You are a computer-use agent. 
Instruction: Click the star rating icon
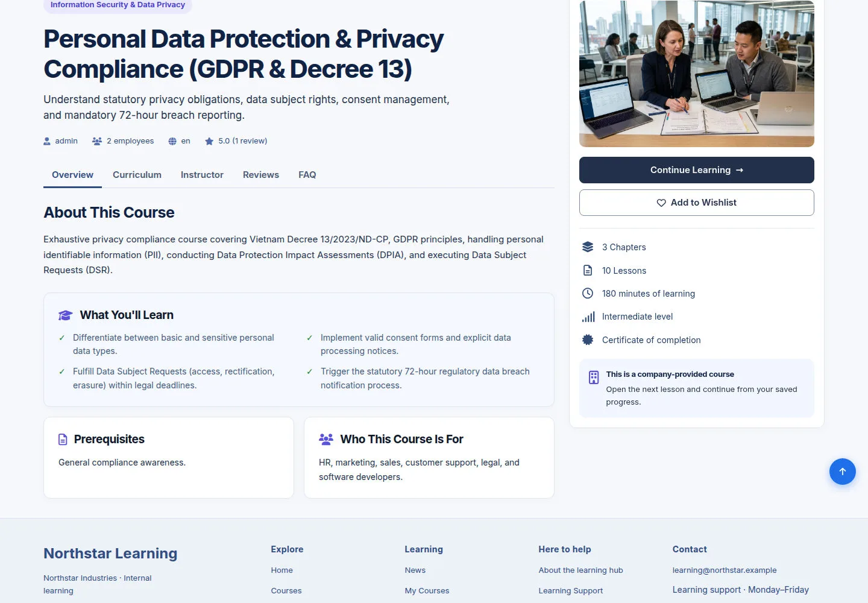click(x=209, y=141)
